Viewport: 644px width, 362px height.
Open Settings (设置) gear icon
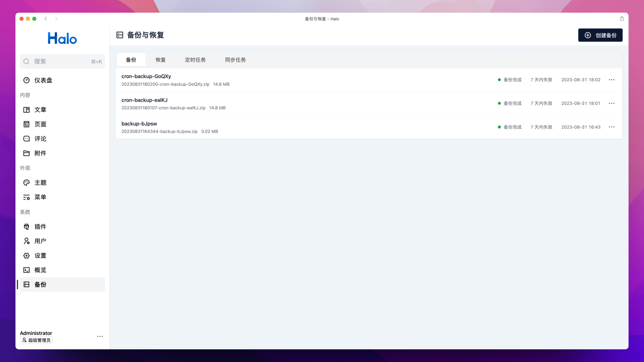coord(26,255)
